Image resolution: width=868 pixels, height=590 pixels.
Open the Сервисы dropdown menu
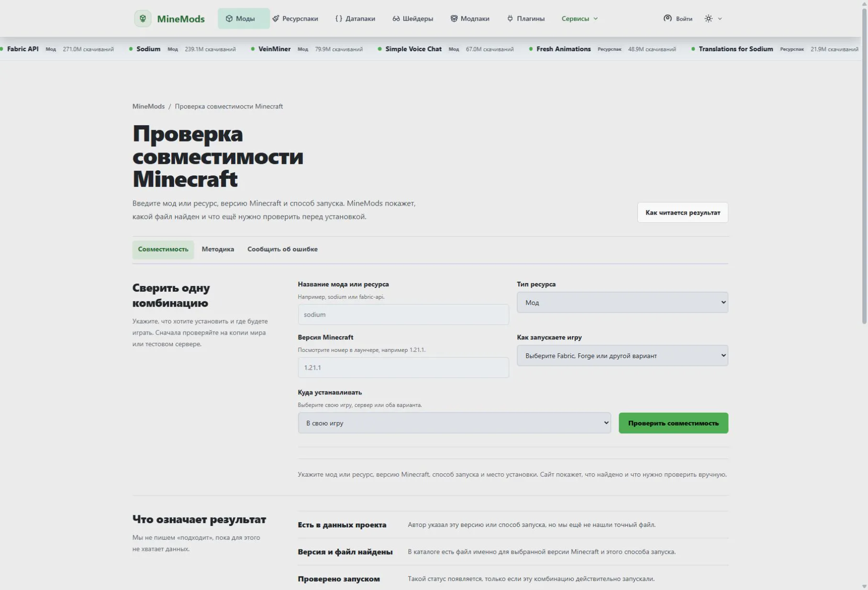tap(579, 19)
